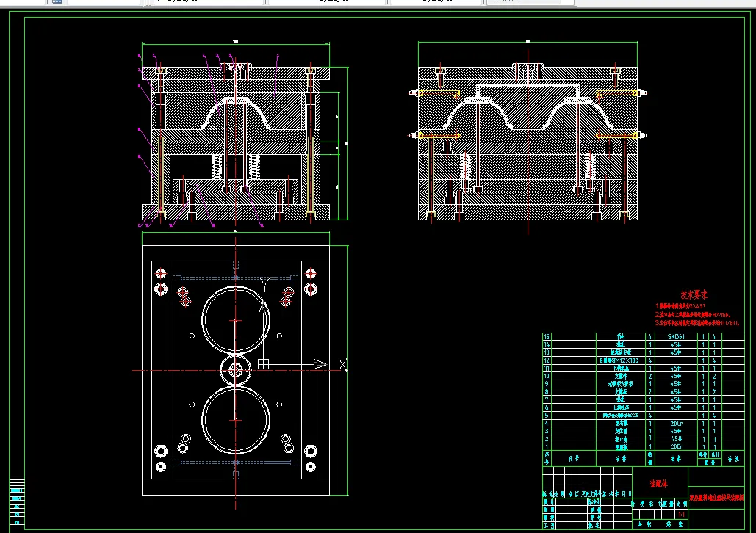Image resolution: width=756 pixels, height=533 pixels.
Task: Click the 20Cr material cell in row 4
Action: (x=676, y=424)
